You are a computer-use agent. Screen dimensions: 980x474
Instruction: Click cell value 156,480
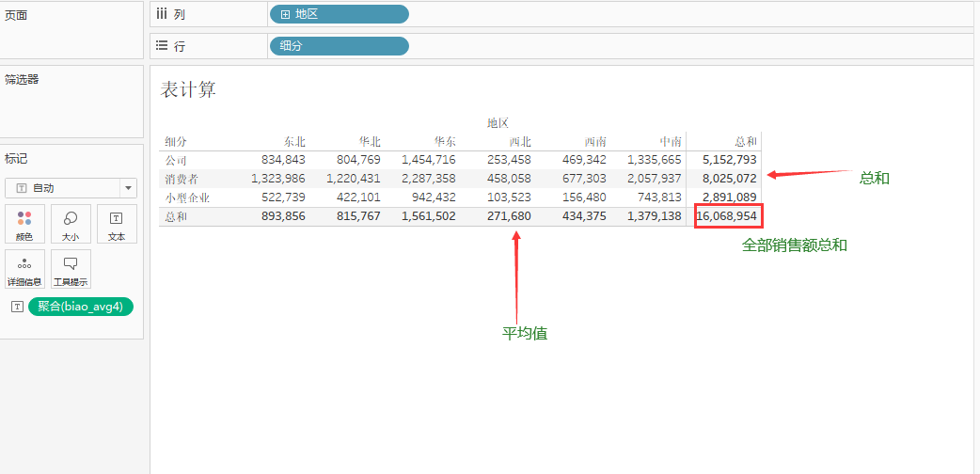[x=584, y=197]
